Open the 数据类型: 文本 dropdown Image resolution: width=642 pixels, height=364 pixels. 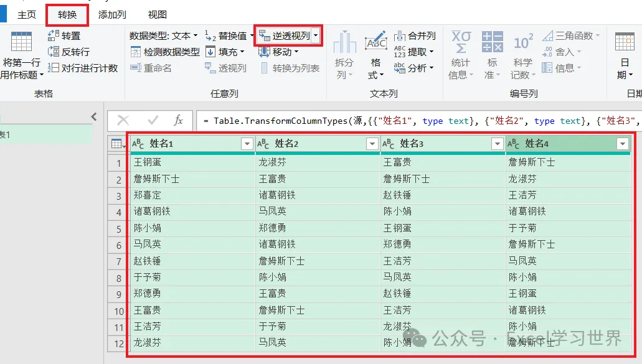(164, 36)
